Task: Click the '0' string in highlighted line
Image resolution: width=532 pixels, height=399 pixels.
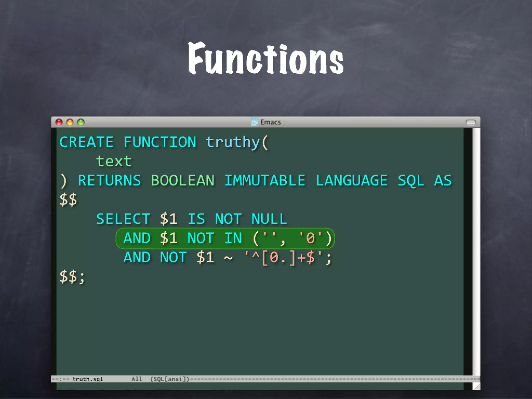Action: point(310,238)
